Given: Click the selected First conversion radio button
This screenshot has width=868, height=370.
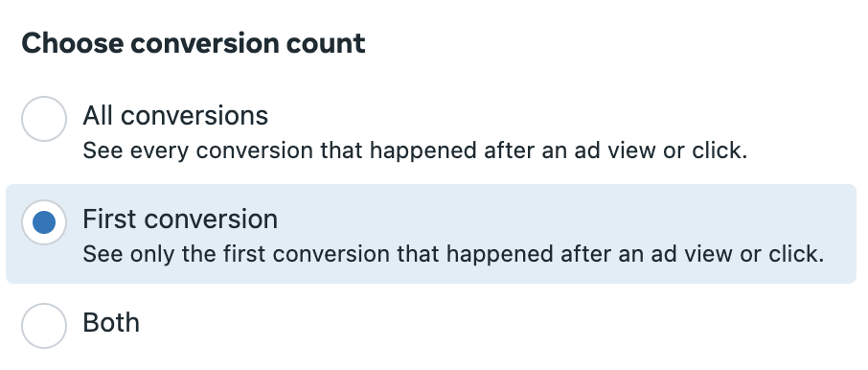Looking at the screenshot, I should pos(44,222).
